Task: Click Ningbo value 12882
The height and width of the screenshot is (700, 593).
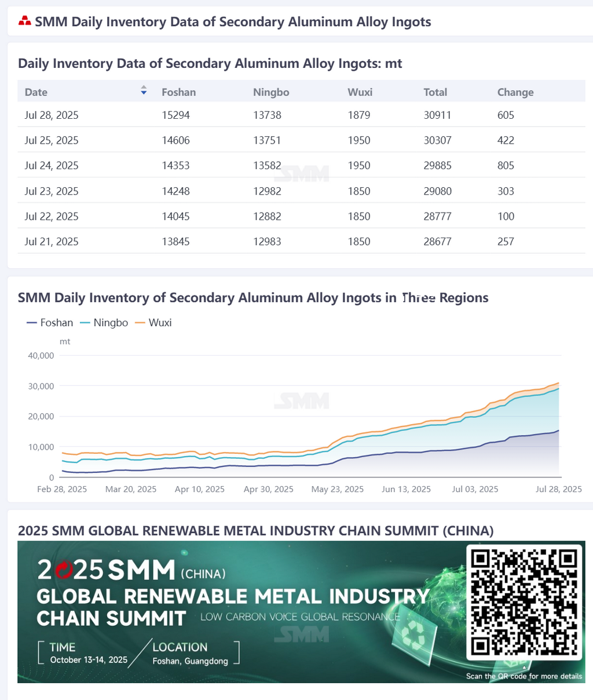Action: click(x=267, y=216)
